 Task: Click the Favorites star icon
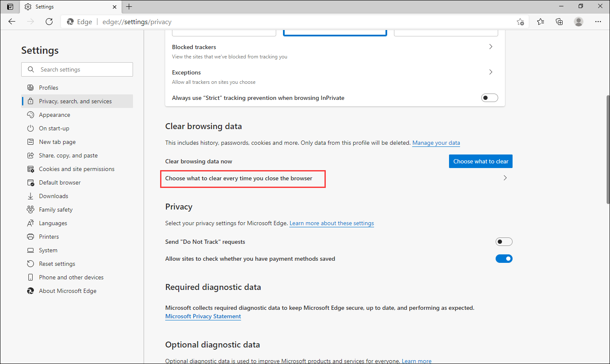540,21
